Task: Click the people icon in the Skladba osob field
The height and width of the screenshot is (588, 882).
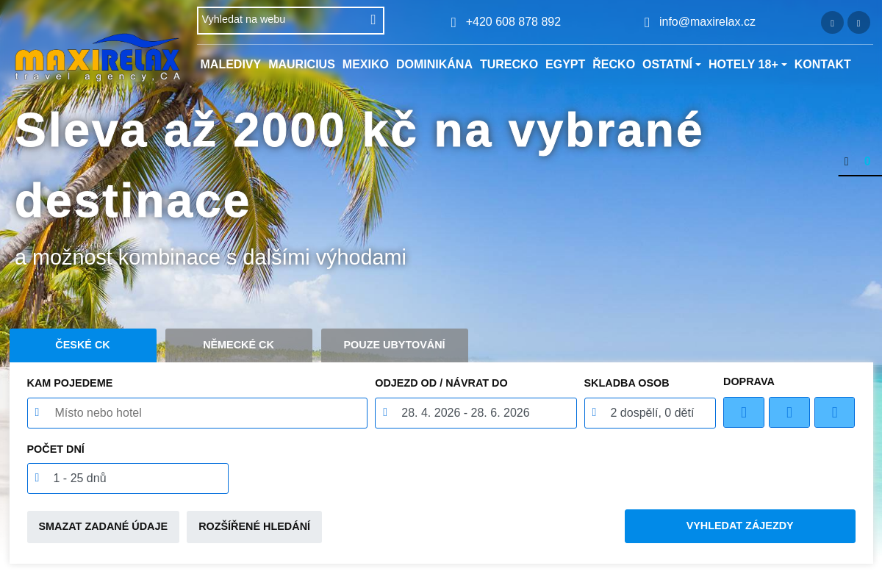Action: (594, 412)
